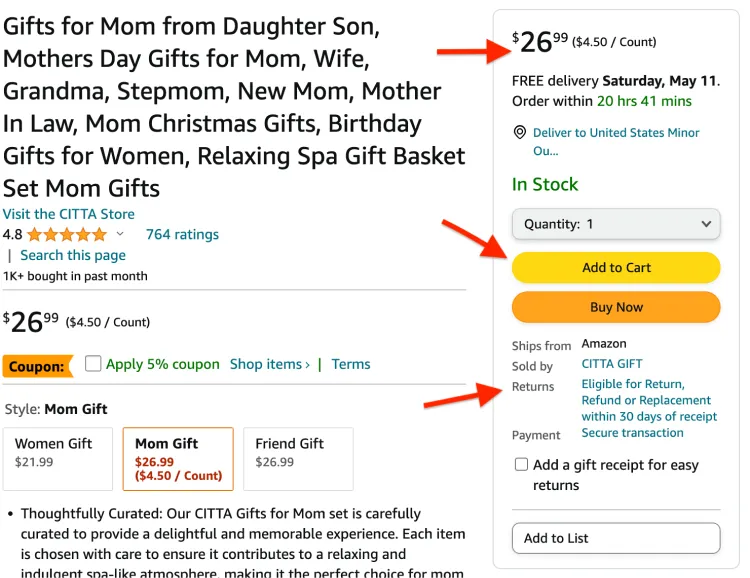The image size is (750, 578).
Task: Click the Add to Cart button
Action: (616, 267)
